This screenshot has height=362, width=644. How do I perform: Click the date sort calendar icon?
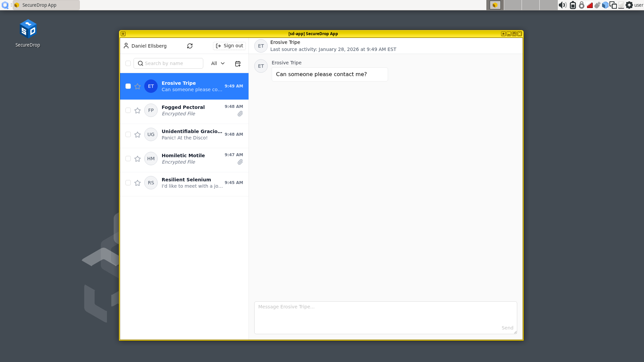pos(238,64)
